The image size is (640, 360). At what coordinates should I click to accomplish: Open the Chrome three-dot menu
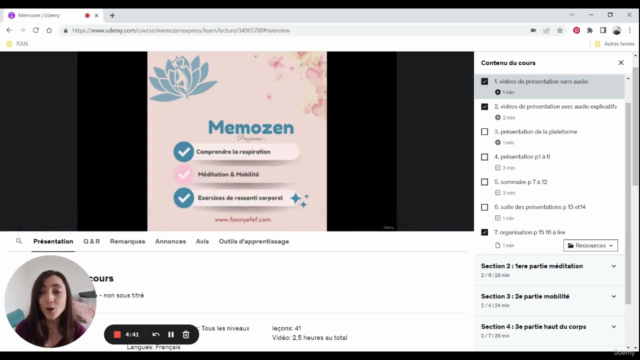pyautogui.click(x=630, y=30)
